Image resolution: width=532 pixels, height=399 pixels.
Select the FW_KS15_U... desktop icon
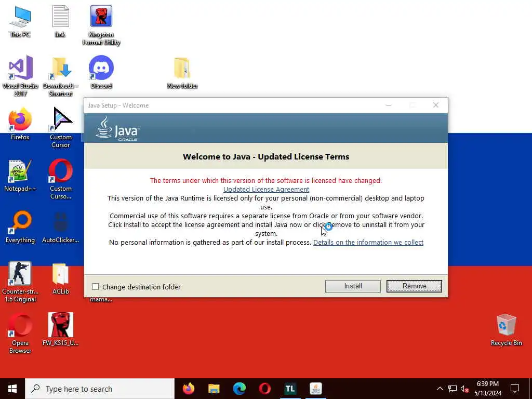[60, 329]
